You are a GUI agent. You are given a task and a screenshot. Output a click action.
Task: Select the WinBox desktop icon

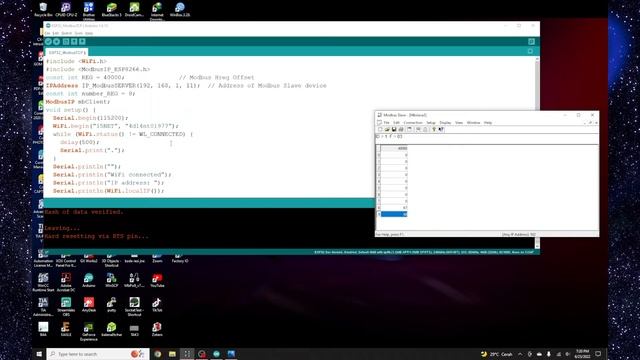click(x=180, y=9)
